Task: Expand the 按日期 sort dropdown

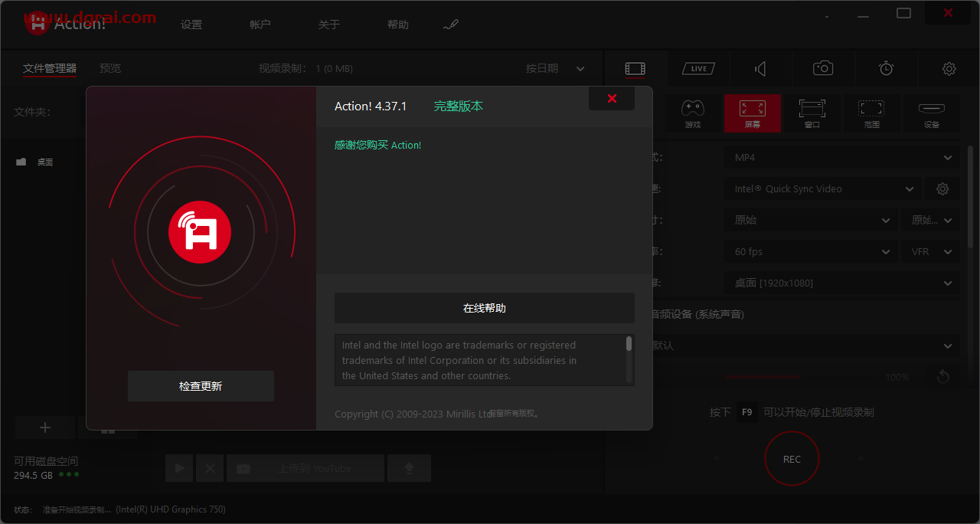Action: click(555, 68)
